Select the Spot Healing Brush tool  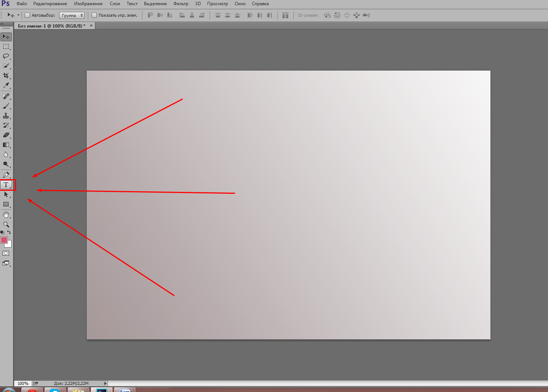(6, 96)
